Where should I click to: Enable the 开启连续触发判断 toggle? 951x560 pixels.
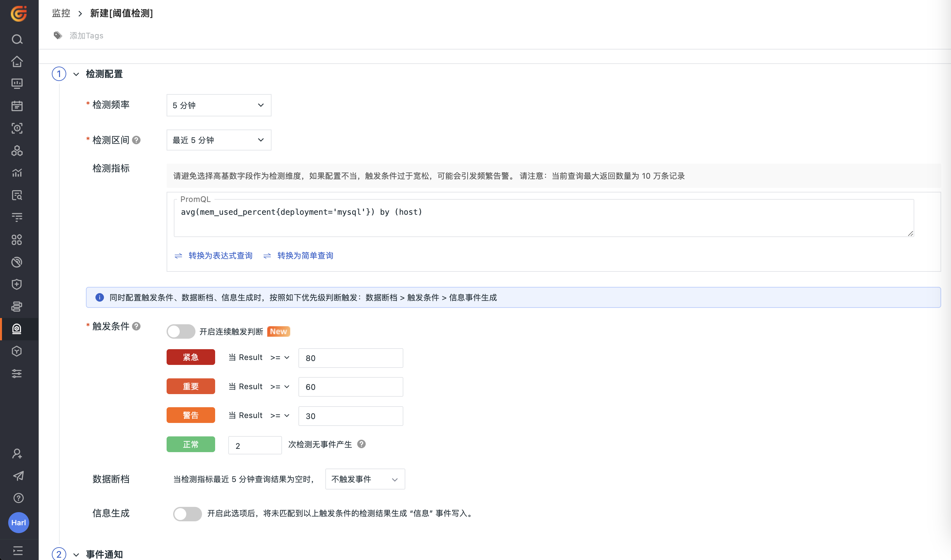click(x=181, y=331)
